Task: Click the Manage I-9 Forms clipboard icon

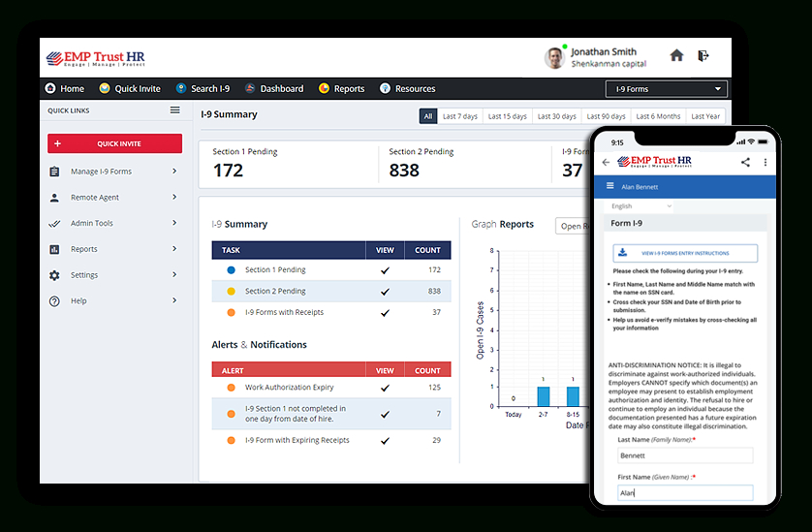Action: pos(54,172)
